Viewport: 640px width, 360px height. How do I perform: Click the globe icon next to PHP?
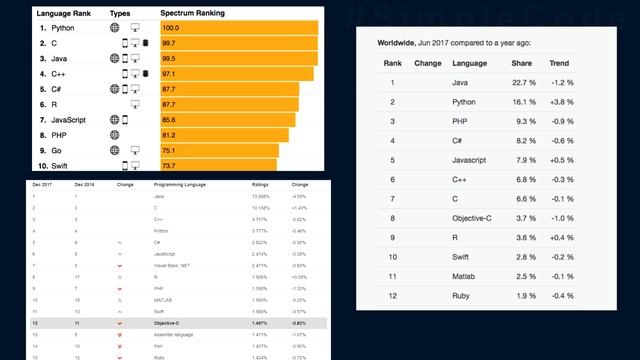[x=115, y=135]
